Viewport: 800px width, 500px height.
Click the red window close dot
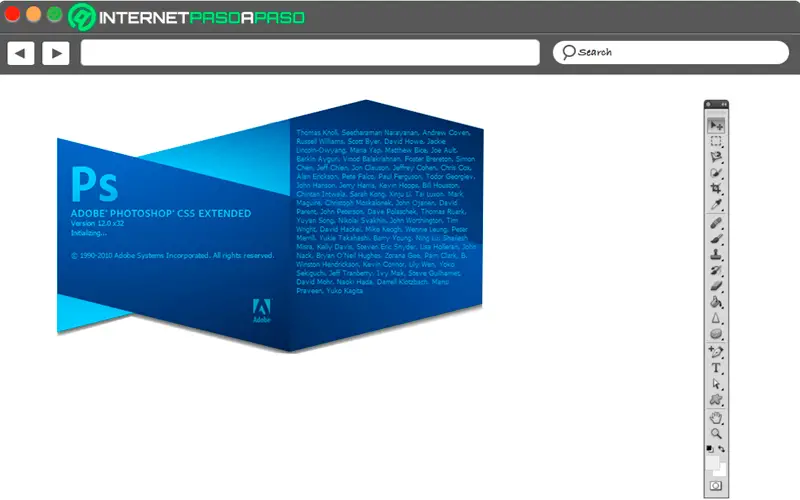click(x=12, y=14)
